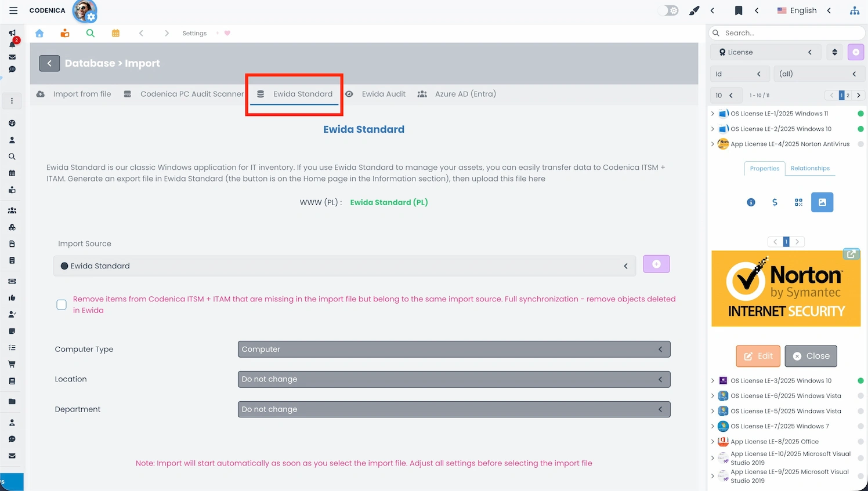Open the calendar icon in the top toolbar
The width and height of the screenshot is (868, 491).
[x=115, y=33]
